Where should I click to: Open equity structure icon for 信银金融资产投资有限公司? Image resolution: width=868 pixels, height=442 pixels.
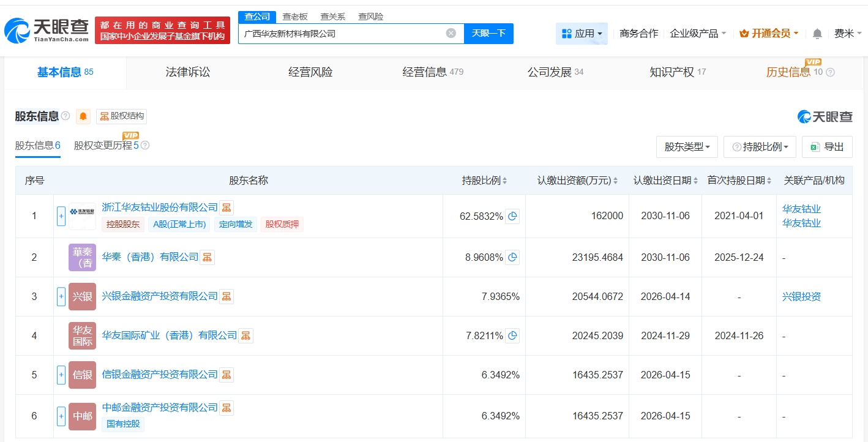click(x=226, y=375)
